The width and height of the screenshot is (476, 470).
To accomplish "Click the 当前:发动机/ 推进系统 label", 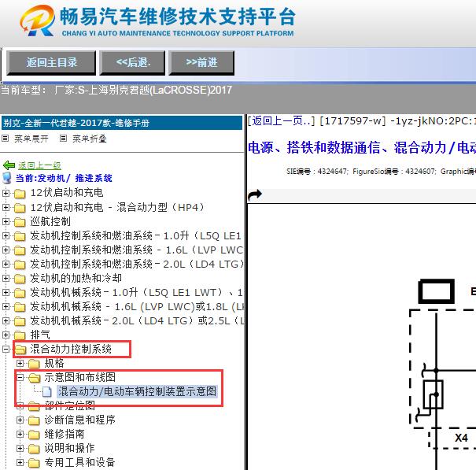I will [64, 178].
